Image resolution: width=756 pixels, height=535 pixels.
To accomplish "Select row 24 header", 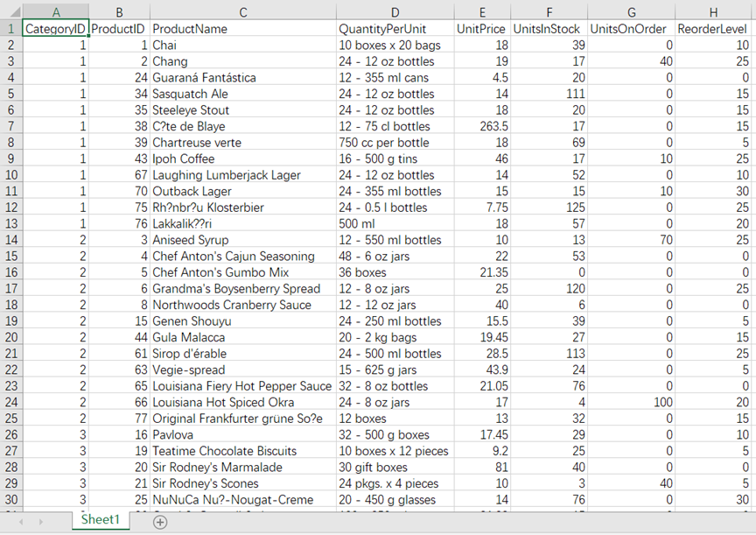I will (10, 403).
